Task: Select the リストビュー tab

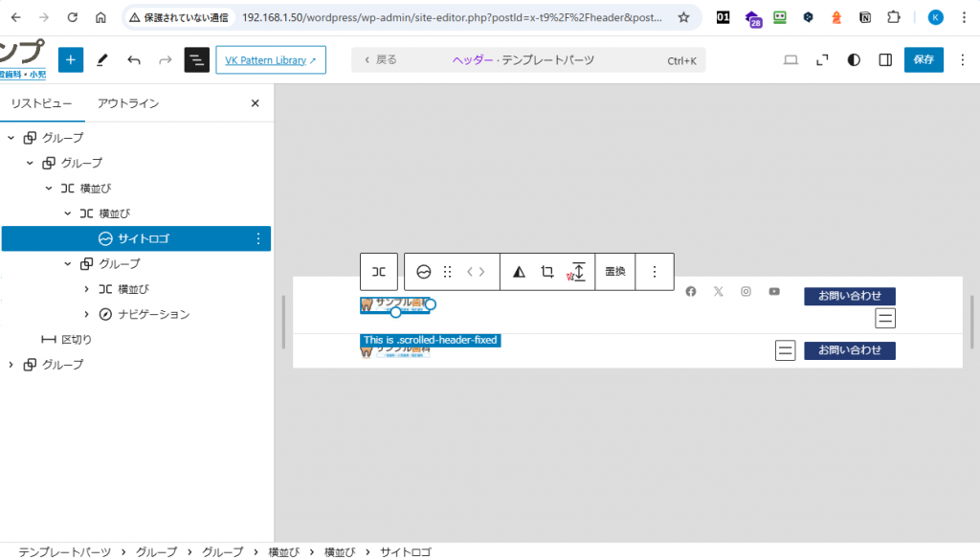Action: 42,103
